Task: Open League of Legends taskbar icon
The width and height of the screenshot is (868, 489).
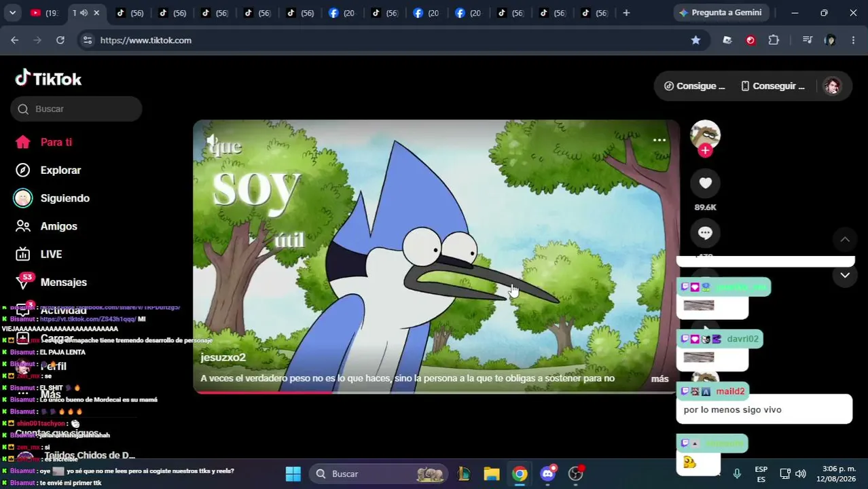Action: coord(464,474)
